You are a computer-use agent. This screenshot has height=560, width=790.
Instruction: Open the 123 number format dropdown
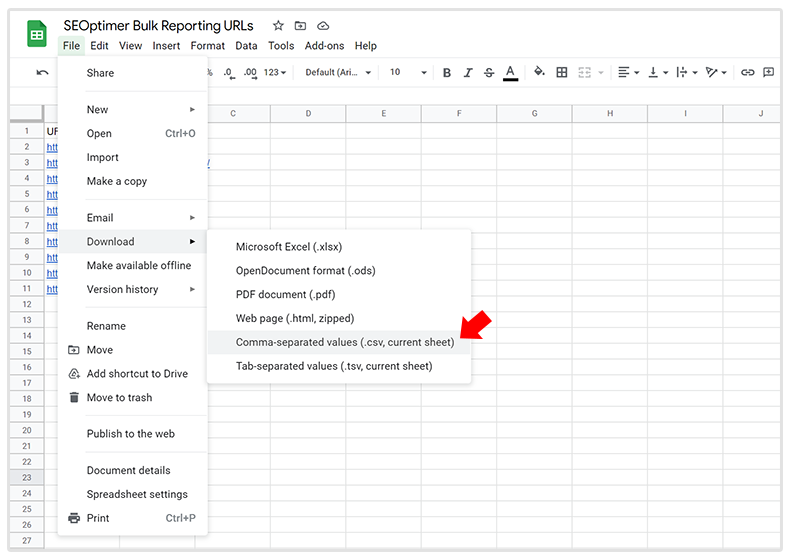click(275, 73)
